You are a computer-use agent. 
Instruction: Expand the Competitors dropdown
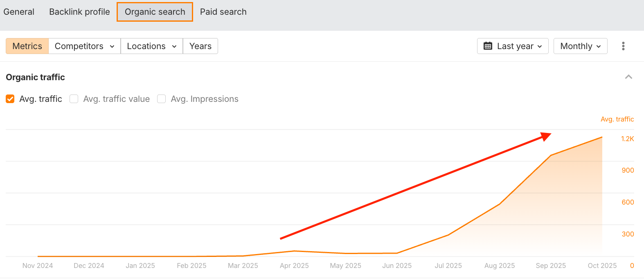(84, 46)
